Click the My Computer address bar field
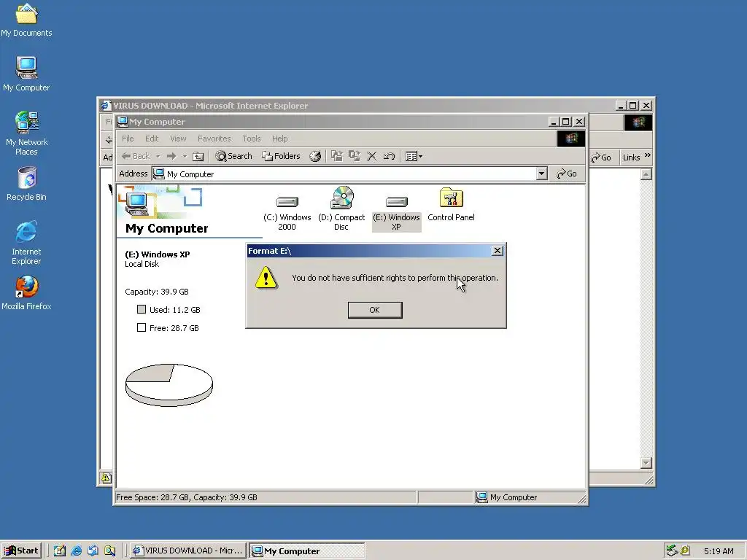Screen dimensions: 747x560 tap(349, 174)
